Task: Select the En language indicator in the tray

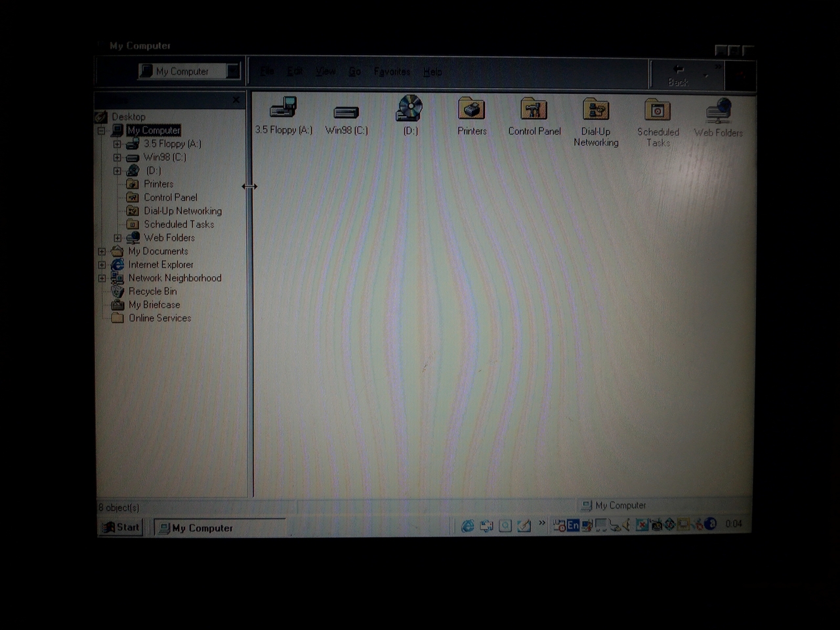Action: 572,525
